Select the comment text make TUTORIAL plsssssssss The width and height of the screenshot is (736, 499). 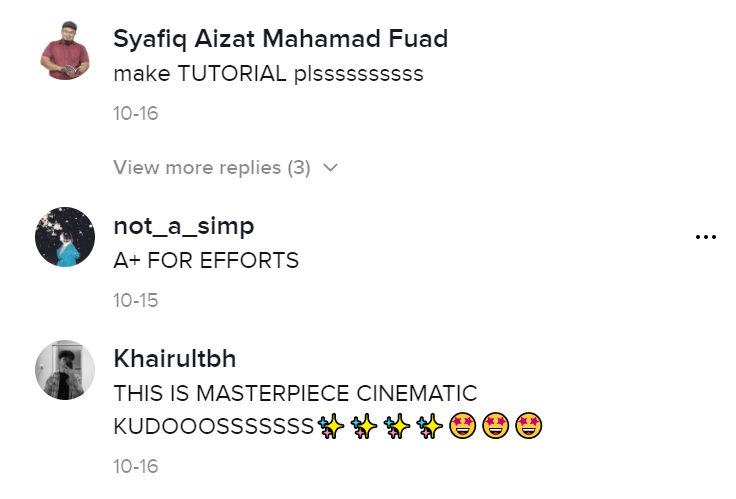tap(268, 74)
